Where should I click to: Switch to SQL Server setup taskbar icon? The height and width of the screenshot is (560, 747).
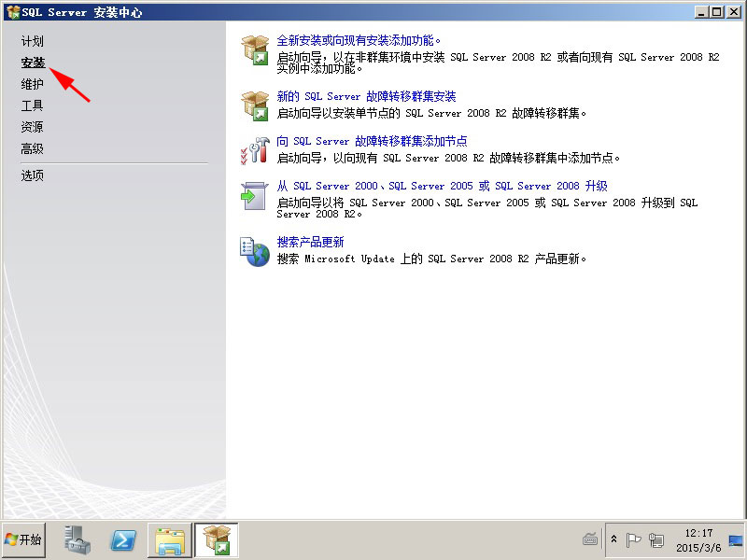click(217, 540)
